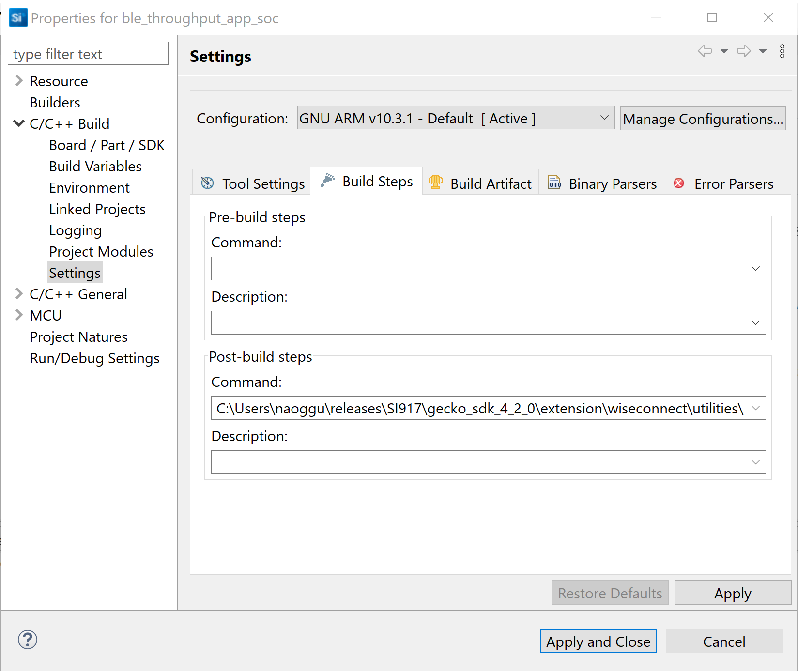
Task: Switch to the Binary Parsers tab
Action: pos(601,183)
